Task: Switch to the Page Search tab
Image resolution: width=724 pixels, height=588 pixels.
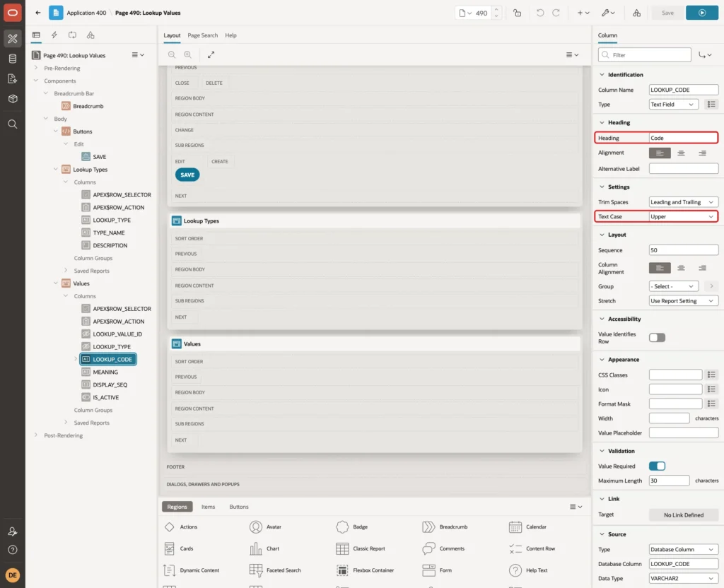Action: click(202, 35)
